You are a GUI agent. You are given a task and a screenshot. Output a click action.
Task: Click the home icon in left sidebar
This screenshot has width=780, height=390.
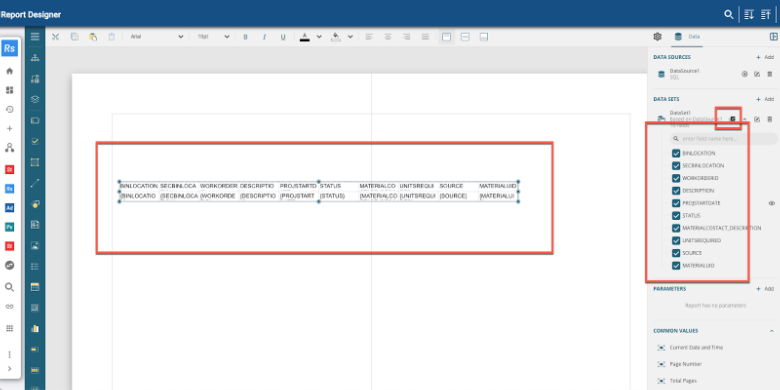click(9, 71)
